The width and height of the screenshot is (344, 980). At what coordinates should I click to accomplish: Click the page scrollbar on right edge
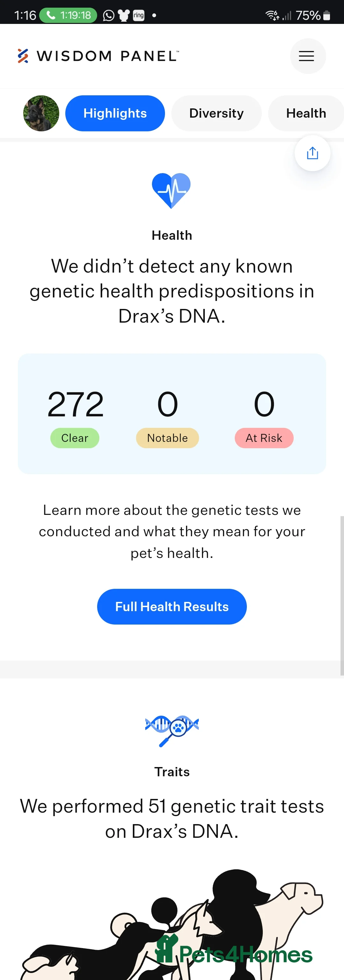point(342,595)
